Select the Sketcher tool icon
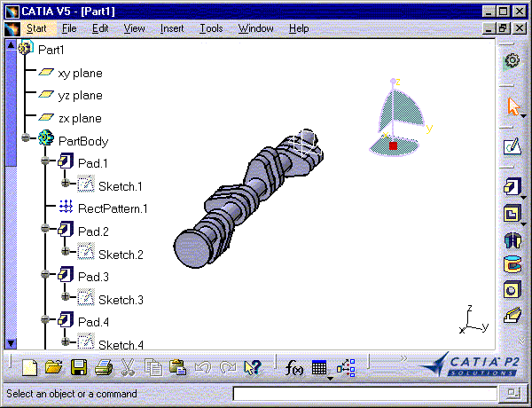The height and width of the screenshot is (408, 532). click(x=512, y=147)
